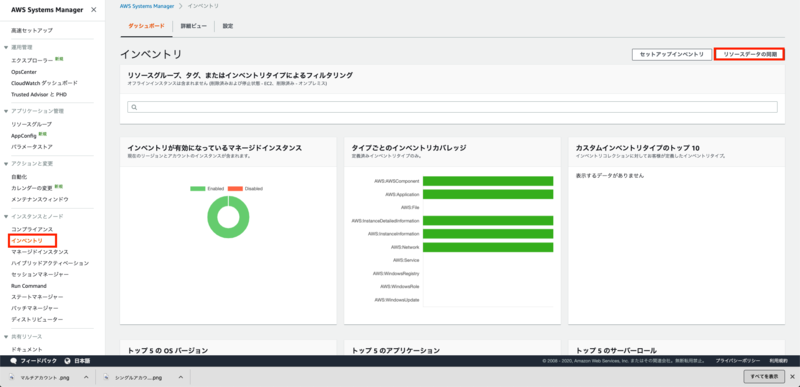800x387 pixels.
Task: Collapse the アプリケーション管理 section
Action: tap(6, 111)
